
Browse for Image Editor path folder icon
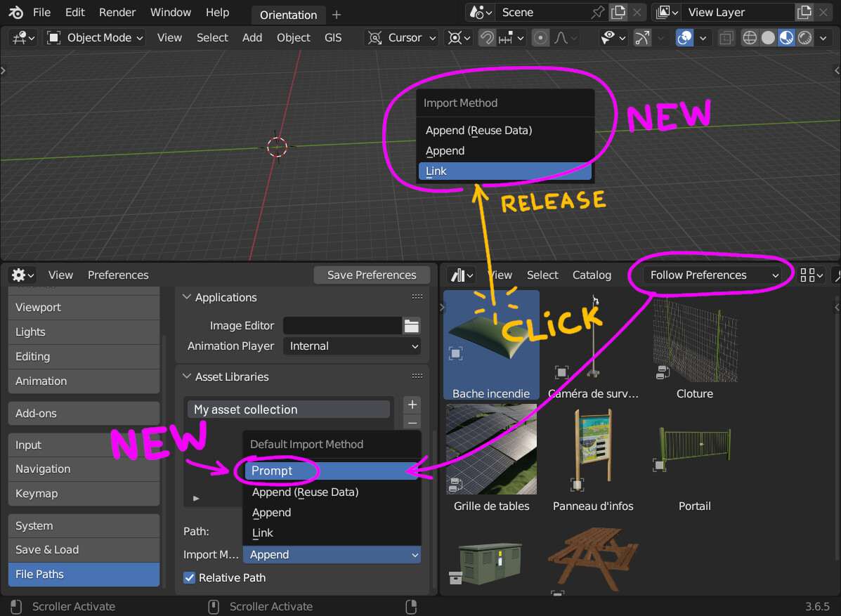pos(412,325)
